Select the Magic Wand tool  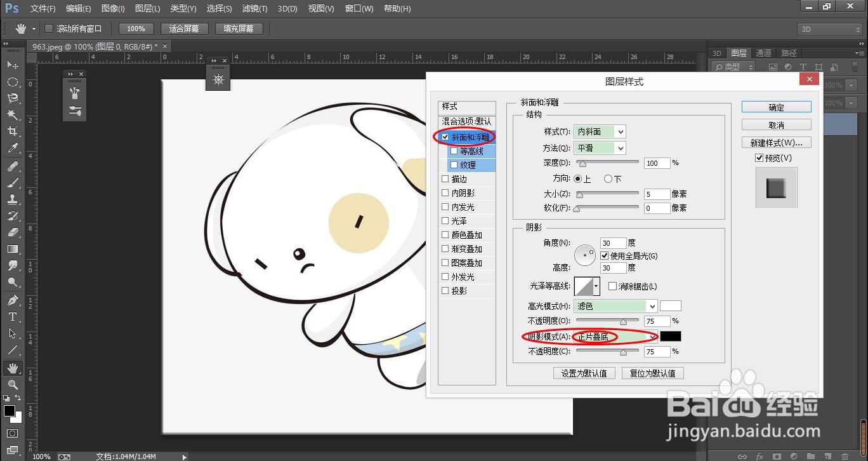click(x=12, y=114)
